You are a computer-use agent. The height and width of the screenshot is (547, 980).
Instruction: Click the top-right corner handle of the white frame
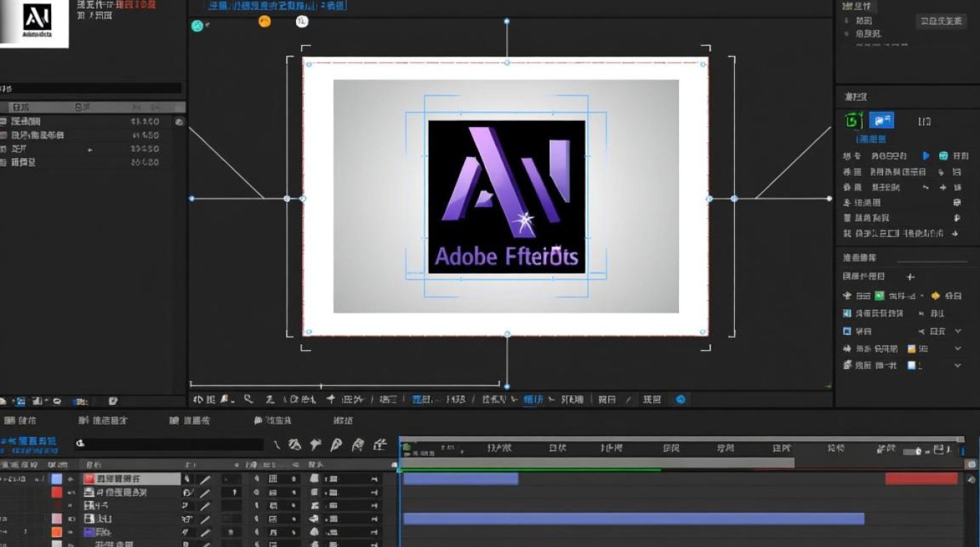coord(704,64)
